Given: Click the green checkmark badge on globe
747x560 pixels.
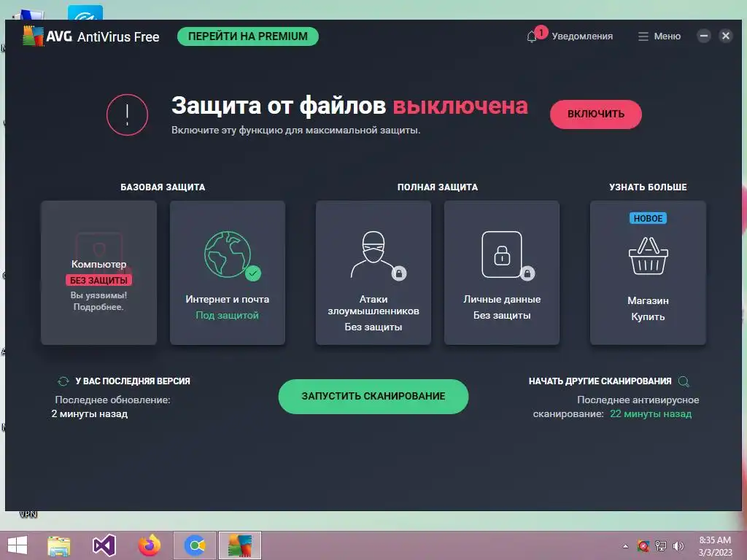Looking at the screenshot, I should 253,273.
